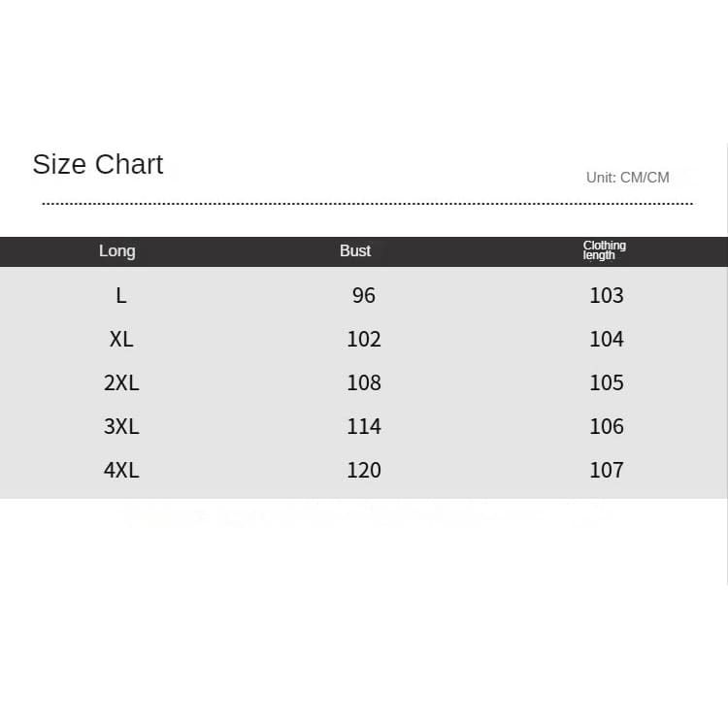This screenshot has height=728, width=728.
Task: Select bust value 108
Action: tap(364, 382)
